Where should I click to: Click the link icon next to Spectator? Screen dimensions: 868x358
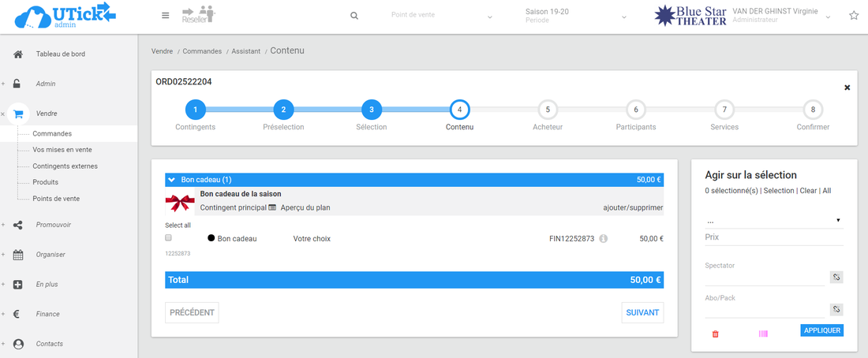(836, 277)
